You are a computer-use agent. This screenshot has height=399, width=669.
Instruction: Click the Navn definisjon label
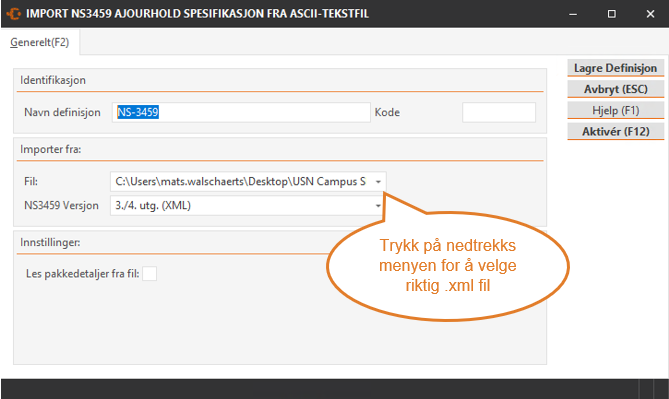tap(62, 112)
